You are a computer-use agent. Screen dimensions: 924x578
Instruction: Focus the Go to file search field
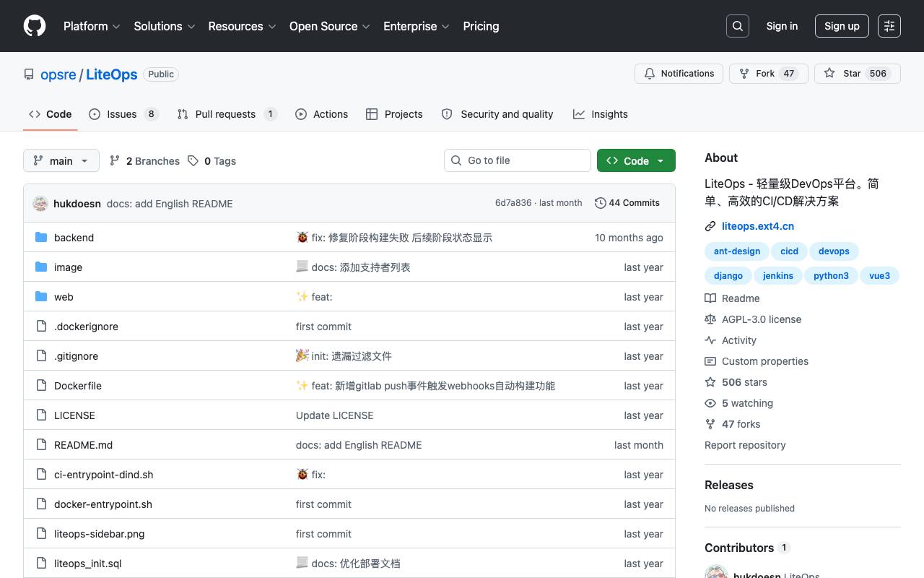click(517, 160)
